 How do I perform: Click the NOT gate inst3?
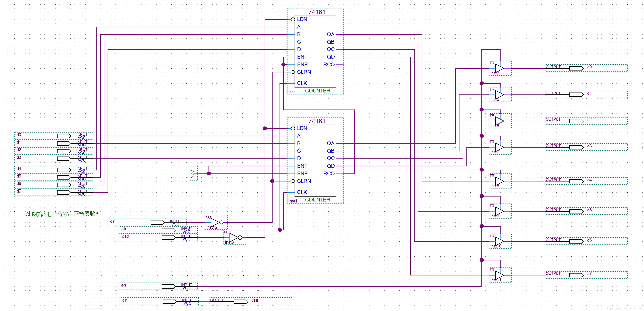click(235, 237)
